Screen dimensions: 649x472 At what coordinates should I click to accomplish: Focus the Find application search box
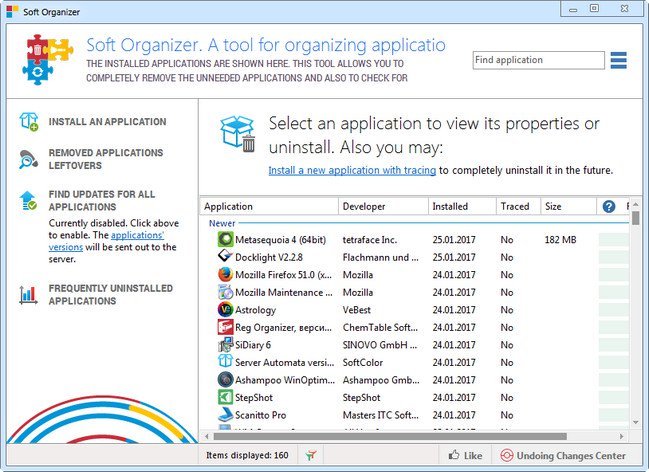(538, 60)
